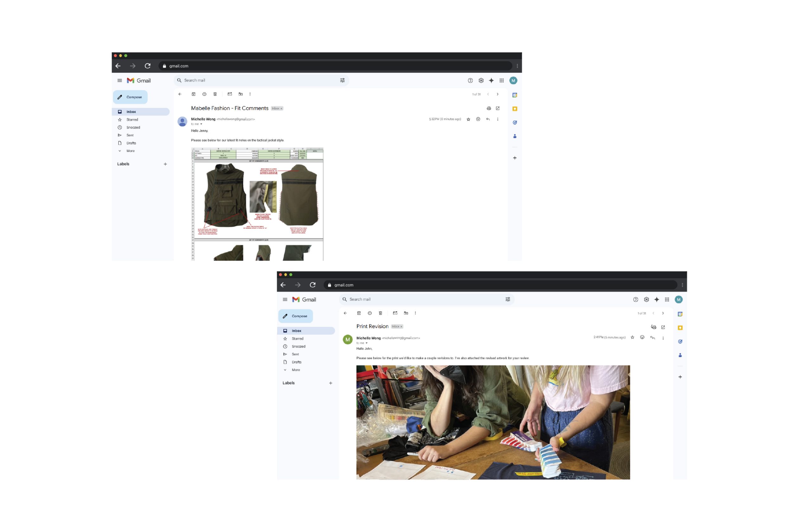Open Sent folder in Fit Comments window
This screenshot has height=532, width=799.
(130, 135)
